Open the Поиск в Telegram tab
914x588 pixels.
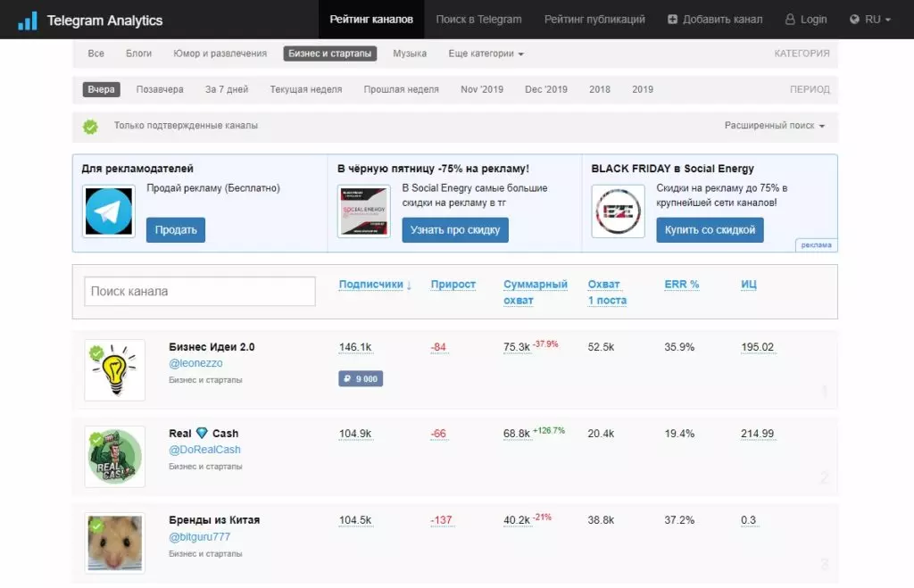[478, 20]
